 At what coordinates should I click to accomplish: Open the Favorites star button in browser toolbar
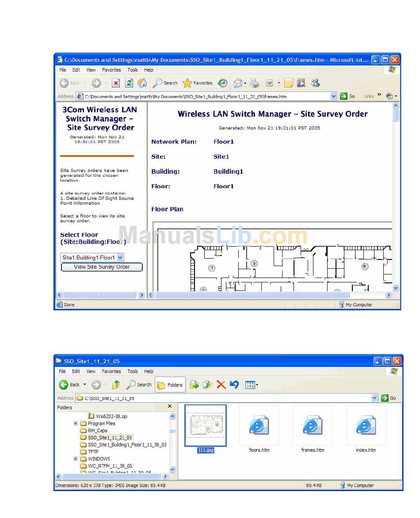(x=198, y=83)
